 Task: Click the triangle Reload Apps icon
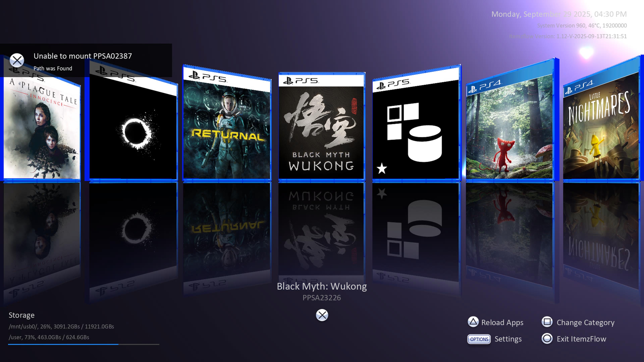pos(473,322)
